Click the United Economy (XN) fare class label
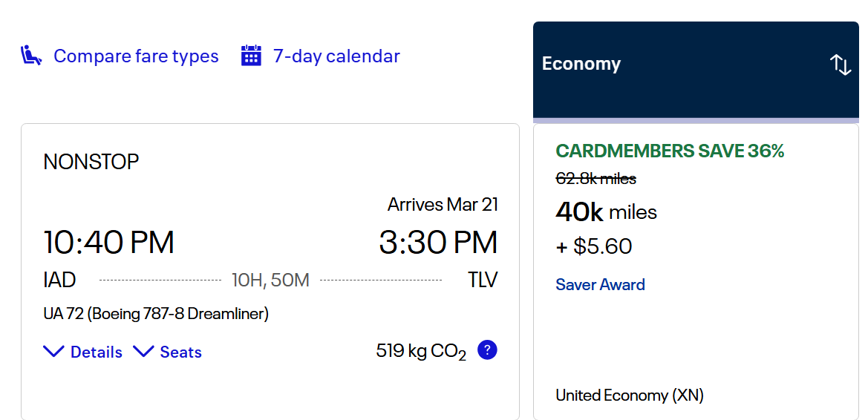 [x=630, y=396]
